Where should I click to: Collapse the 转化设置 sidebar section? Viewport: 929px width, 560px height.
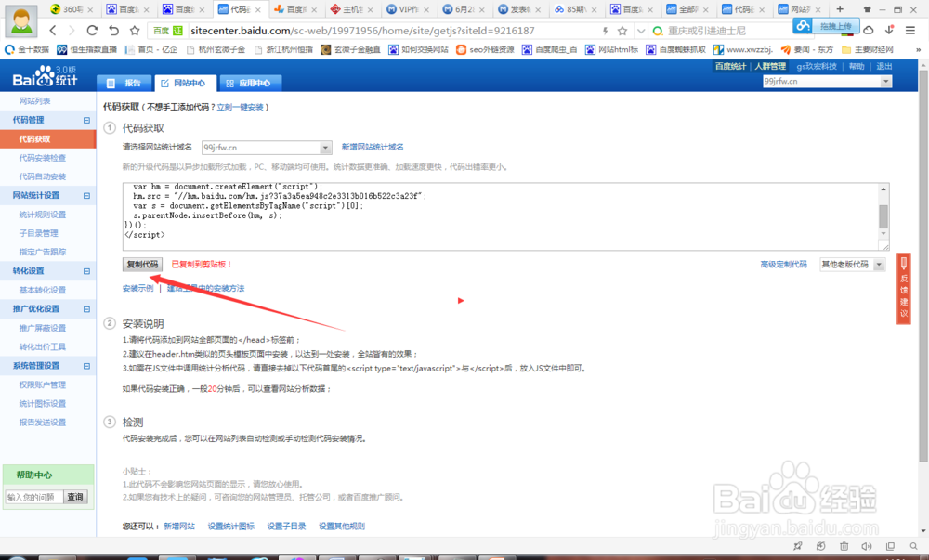coord(86,271)
